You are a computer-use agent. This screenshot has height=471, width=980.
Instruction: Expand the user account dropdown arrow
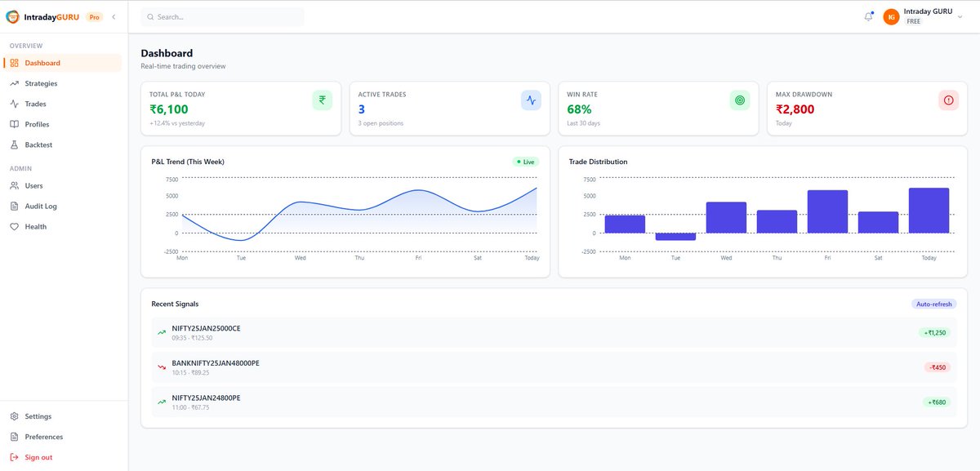tap(960, 16)
